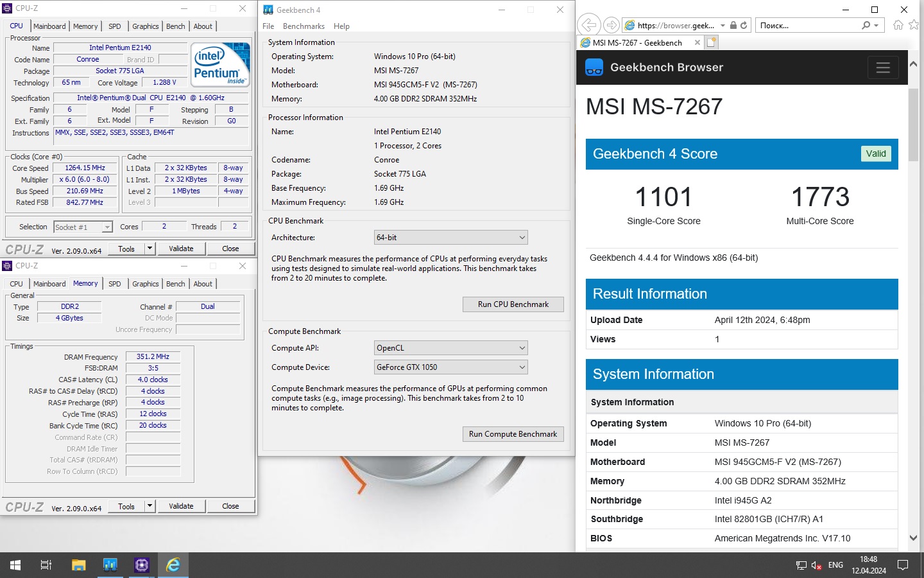Open a new browser tab
This screenshot has height=578, width=924.
711,42
